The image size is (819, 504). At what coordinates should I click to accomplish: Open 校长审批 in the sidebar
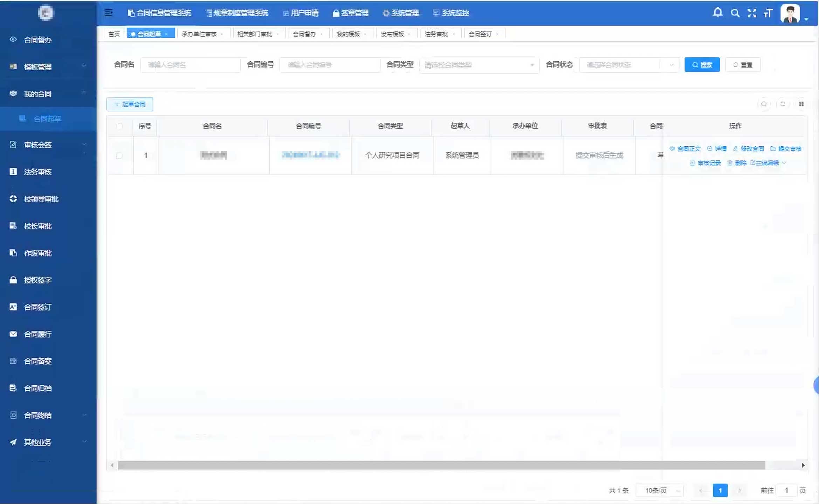pyautogui.click(x=37, y=226)
